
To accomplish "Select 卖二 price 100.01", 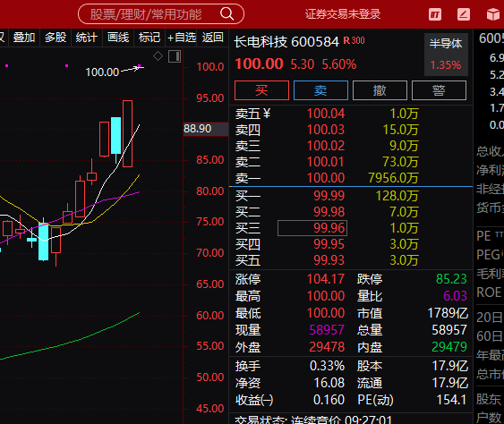I will pos(326,162).
